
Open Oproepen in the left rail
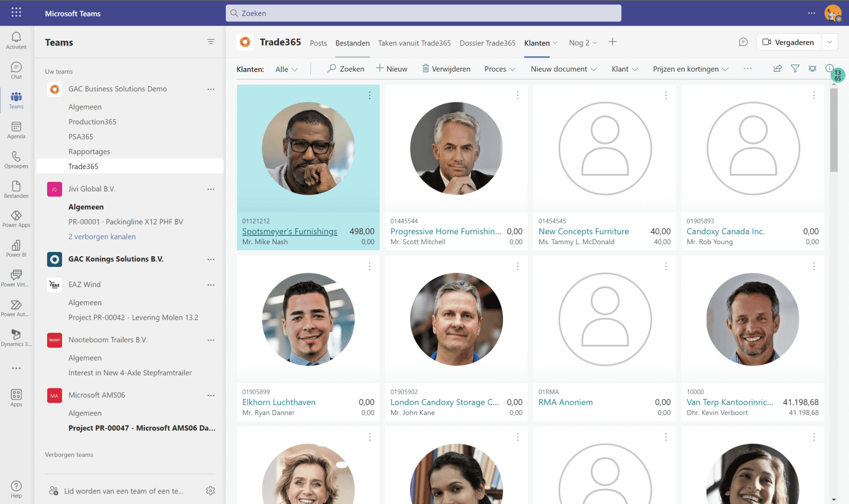[16, 160]
